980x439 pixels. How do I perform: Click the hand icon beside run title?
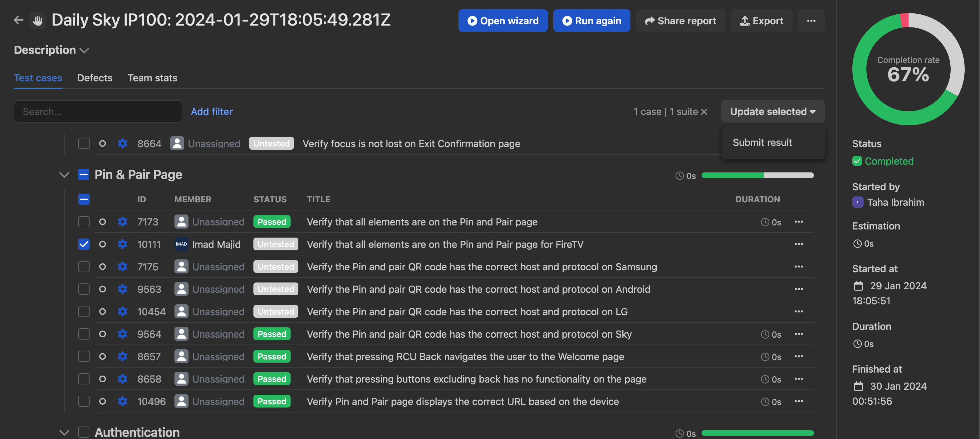tap(38, 20)
